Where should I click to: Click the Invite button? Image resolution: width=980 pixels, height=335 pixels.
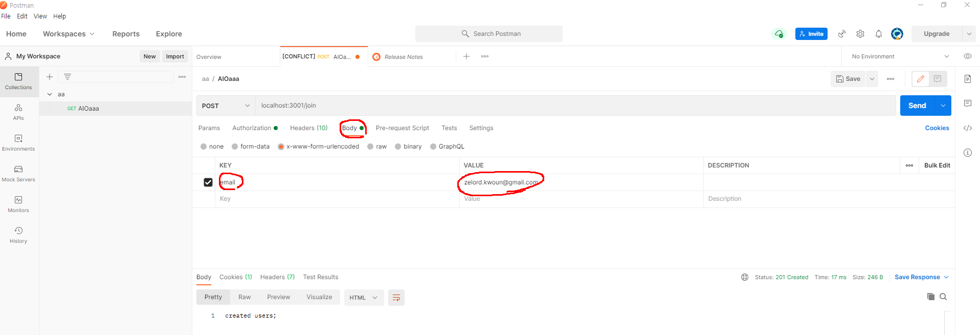pos(811,34)
